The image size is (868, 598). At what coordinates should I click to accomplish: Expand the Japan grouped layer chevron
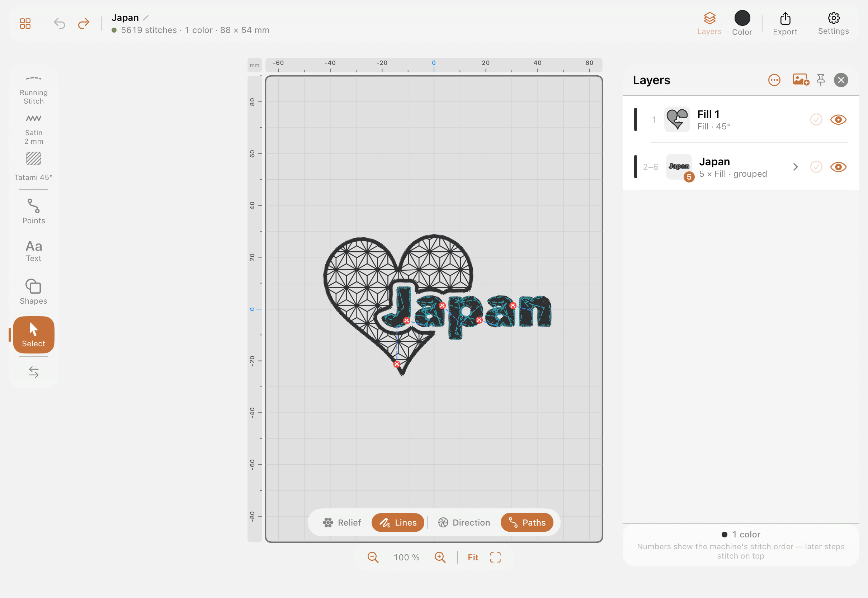[795, 167]
